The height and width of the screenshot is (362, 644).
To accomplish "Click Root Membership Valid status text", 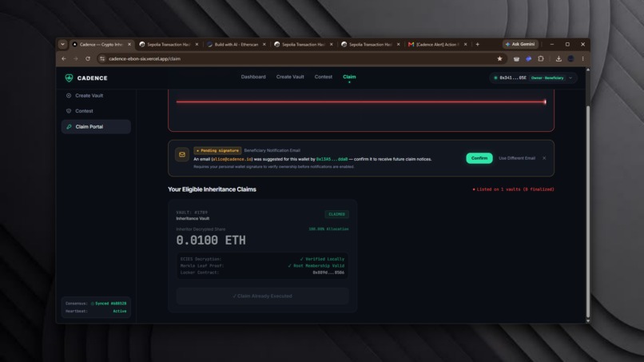I will 316,266.
